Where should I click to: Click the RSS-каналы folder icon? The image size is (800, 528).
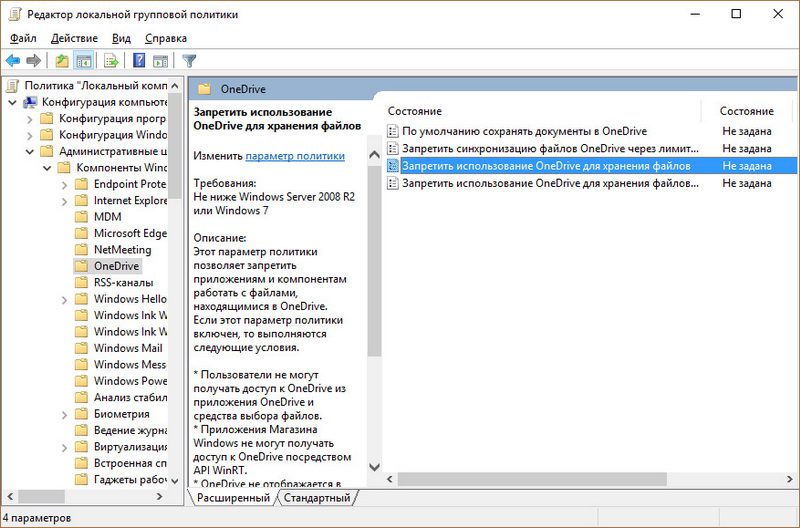(82, 282)
